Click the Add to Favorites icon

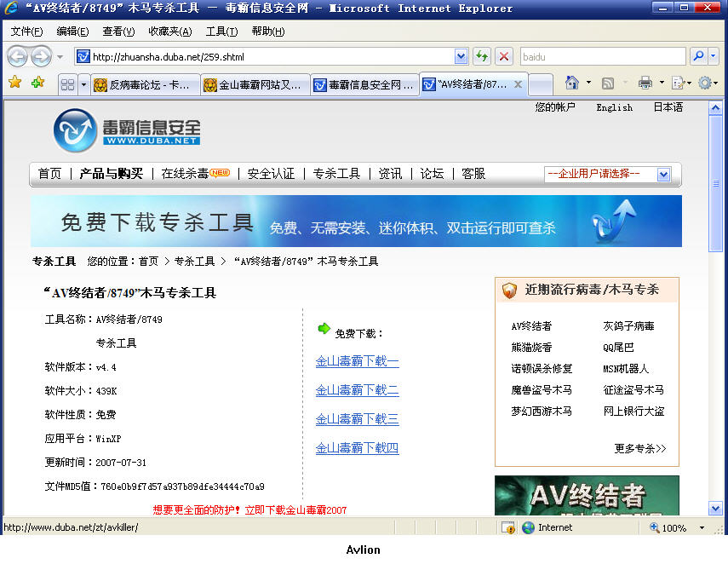click(37, 83)
